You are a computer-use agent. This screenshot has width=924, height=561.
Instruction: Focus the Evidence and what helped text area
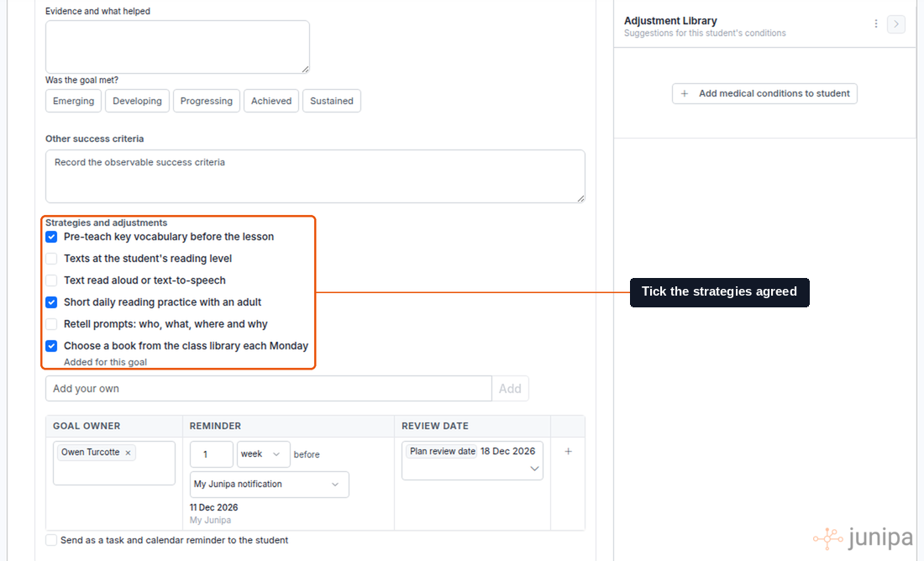pos(177,47)
